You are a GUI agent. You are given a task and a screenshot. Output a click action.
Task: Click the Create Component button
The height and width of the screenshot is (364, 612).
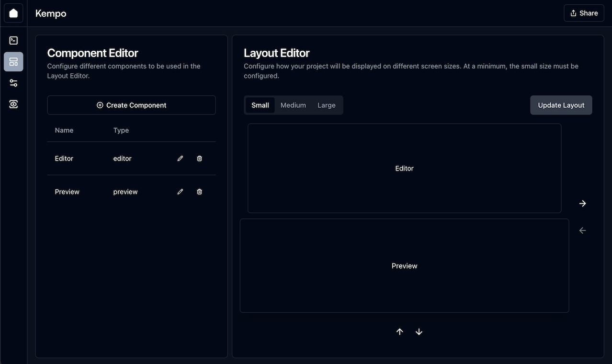131,105
